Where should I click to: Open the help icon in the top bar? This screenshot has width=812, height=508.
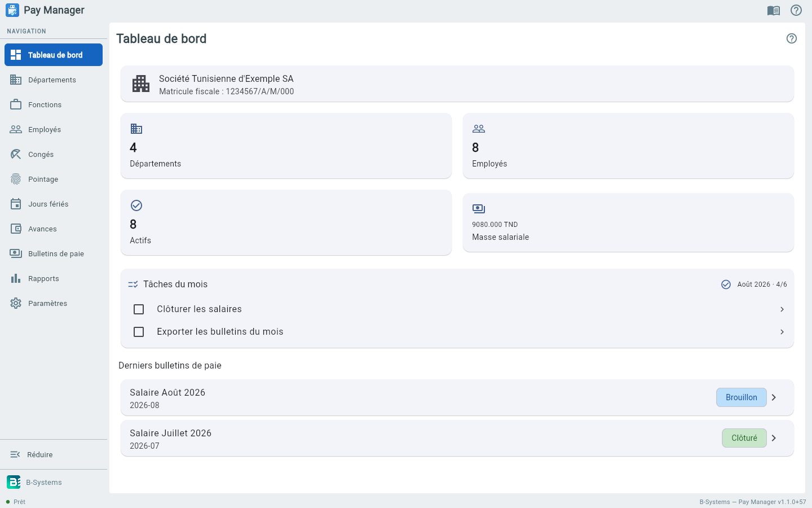point(796,10)
